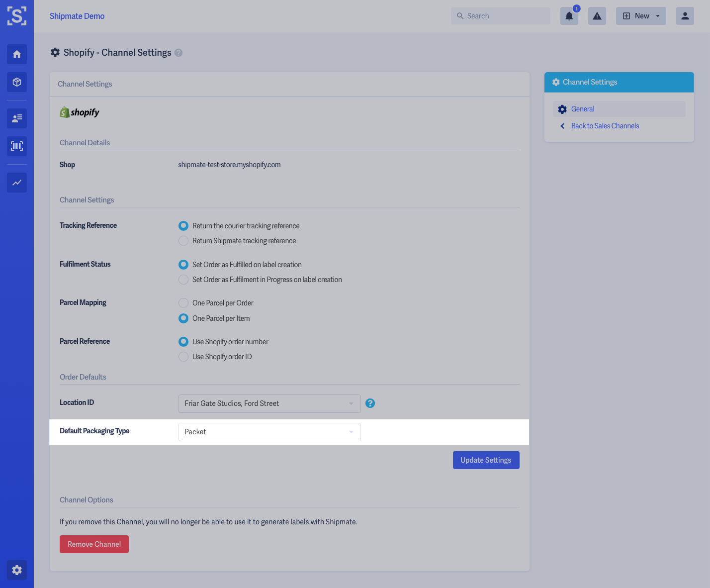Click the gear icon next to General
The image size is (710, 588).
[x=562, y=109]
